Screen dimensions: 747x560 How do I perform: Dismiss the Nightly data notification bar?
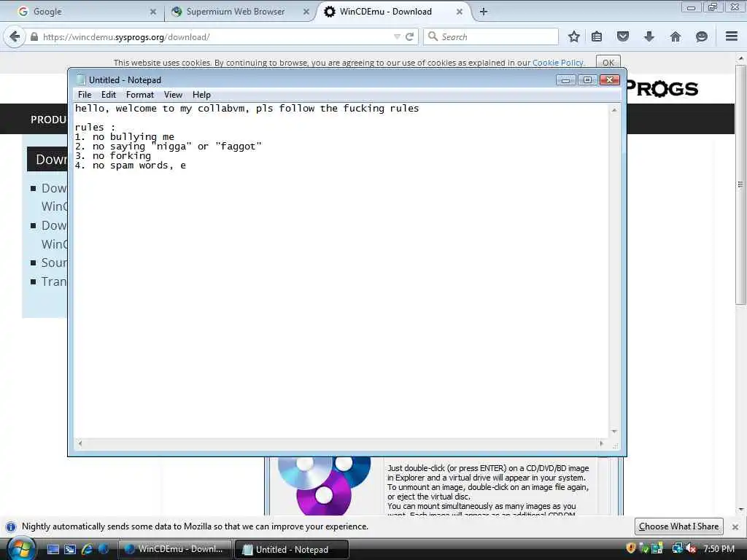pos(735,527)
